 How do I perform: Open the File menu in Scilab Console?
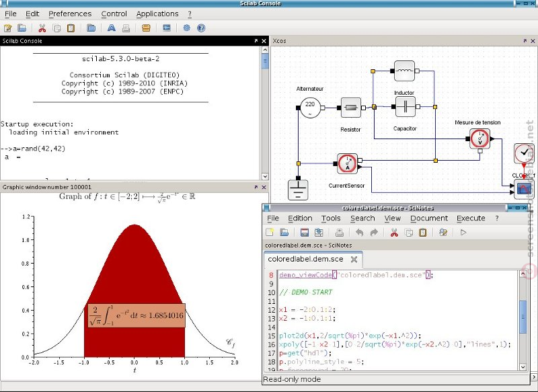tap(11, 13)
